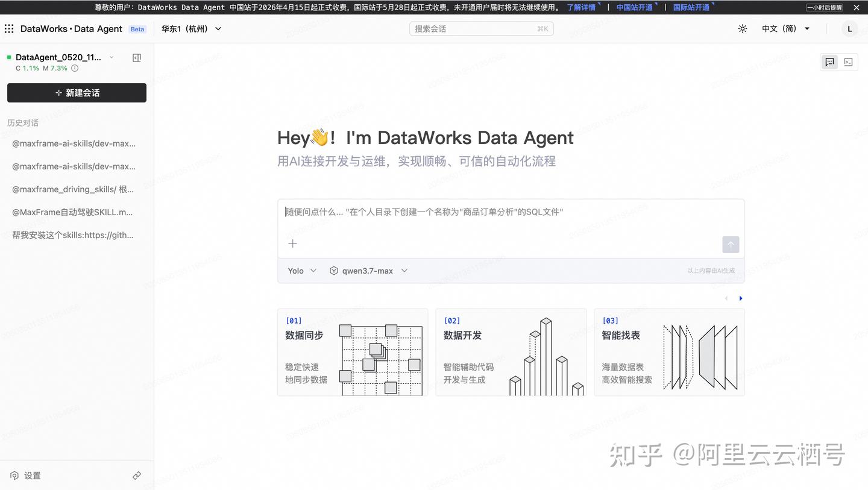Switch to chat view mode
Screen dimensions: 868x490
click(x=830, y=62)
